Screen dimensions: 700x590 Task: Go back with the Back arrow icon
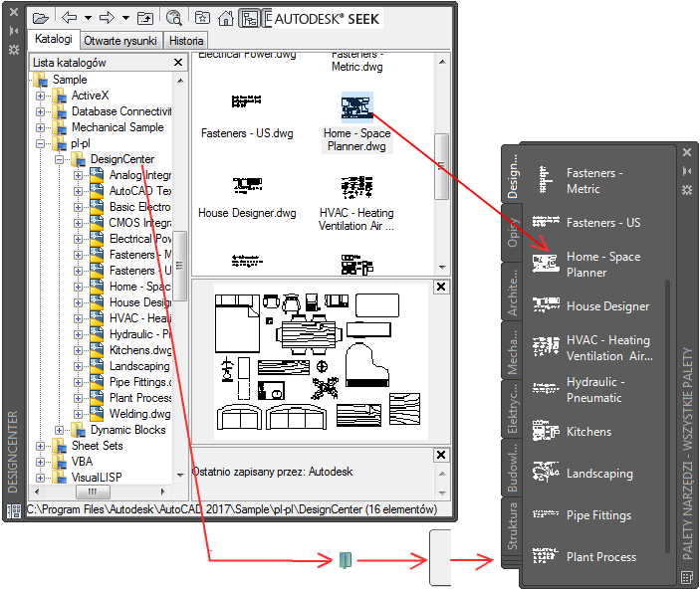click(x=69, y=17)
